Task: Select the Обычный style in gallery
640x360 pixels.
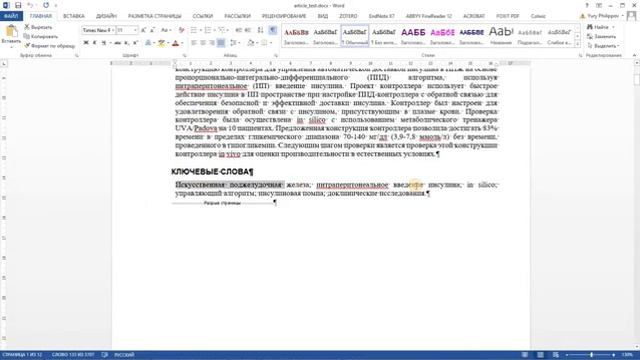Action: click(355, 36)
